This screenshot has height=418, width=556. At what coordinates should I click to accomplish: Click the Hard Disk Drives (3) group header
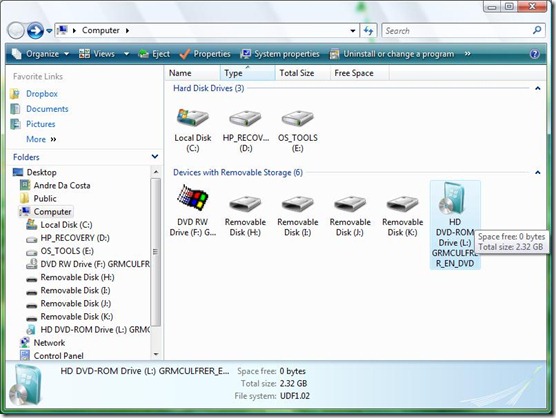click(208, 88)
